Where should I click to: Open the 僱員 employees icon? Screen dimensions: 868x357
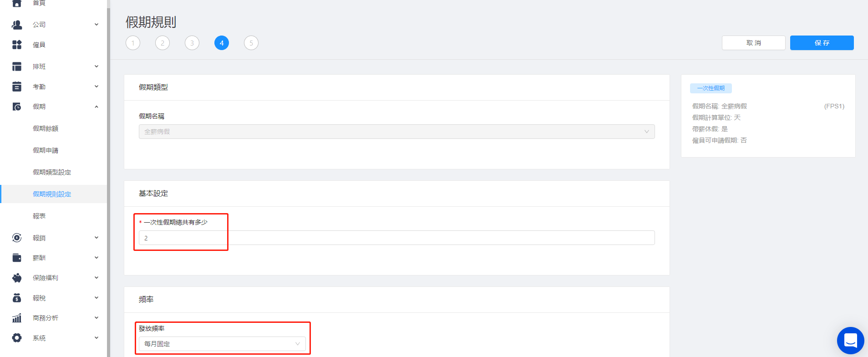point(17,45)
